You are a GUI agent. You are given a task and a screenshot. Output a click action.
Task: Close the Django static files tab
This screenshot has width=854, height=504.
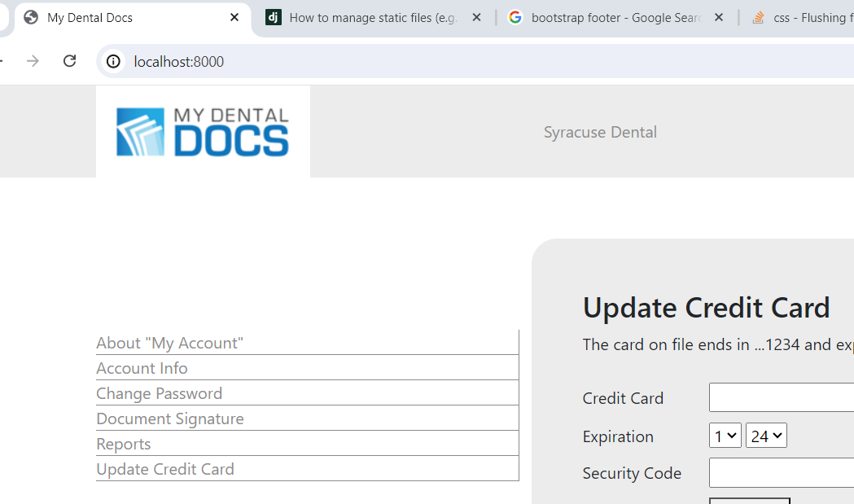[x=477, y=17]
